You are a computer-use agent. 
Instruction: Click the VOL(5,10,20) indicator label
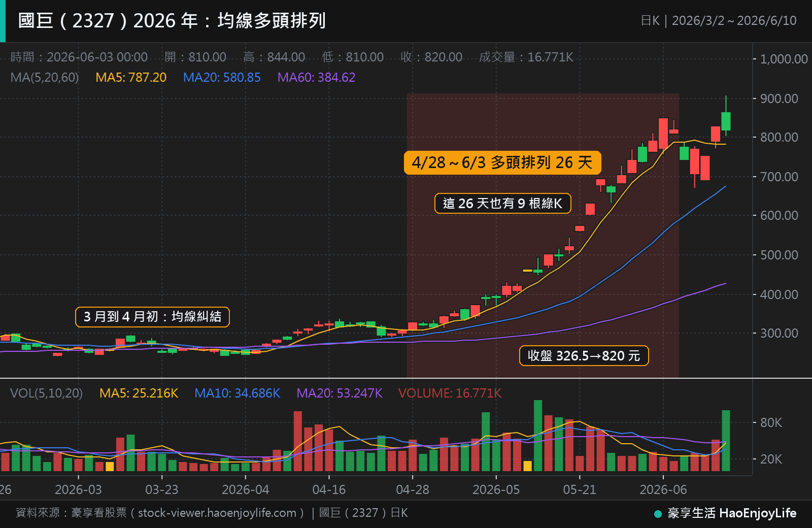(46, 393)
